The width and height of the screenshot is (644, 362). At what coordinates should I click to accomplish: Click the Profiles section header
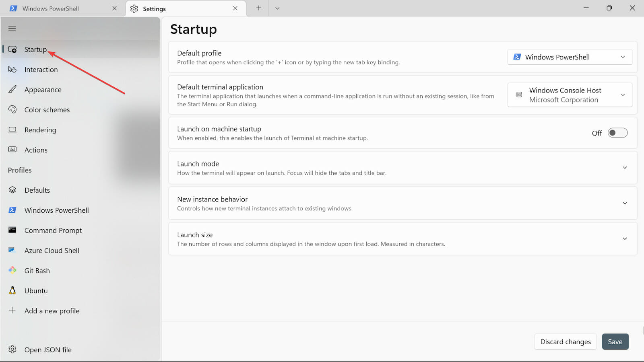pyautogui.click(x=20, y=170)
